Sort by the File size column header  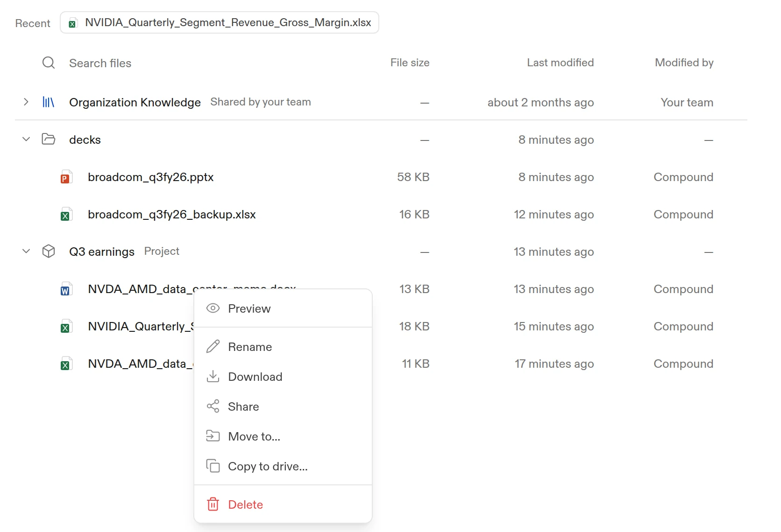click(410, 63)
